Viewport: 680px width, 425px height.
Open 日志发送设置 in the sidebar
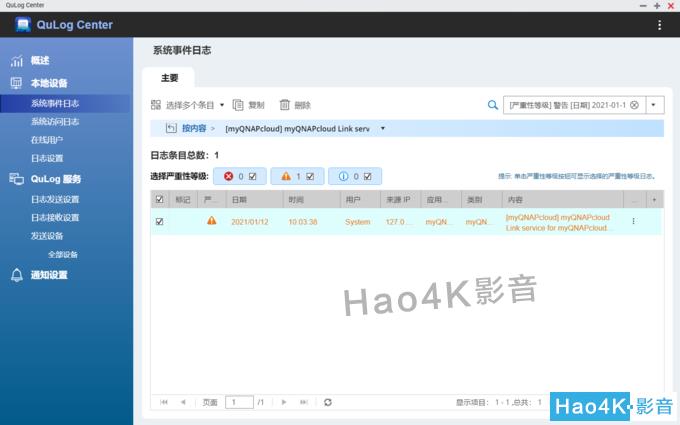pos(55,199)
